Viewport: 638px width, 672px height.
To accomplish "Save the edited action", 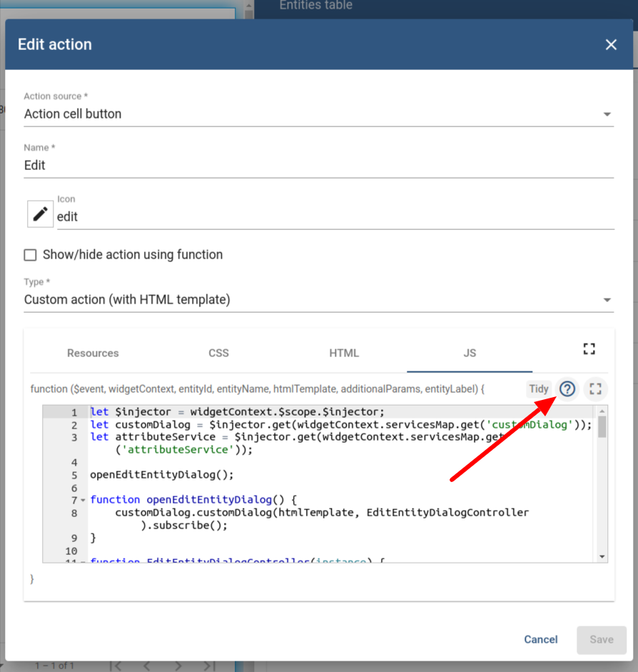I will (601, 639).
